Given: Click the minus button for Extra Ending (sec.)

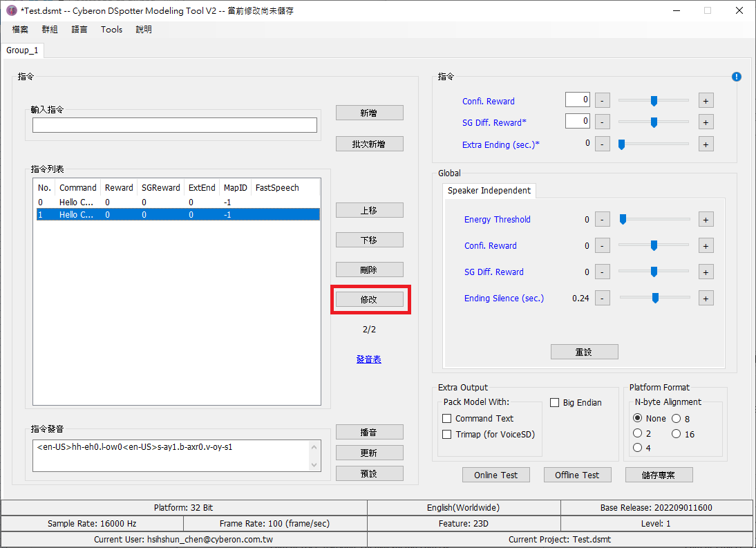Looking at the screenshot, I should click(602, 144).
